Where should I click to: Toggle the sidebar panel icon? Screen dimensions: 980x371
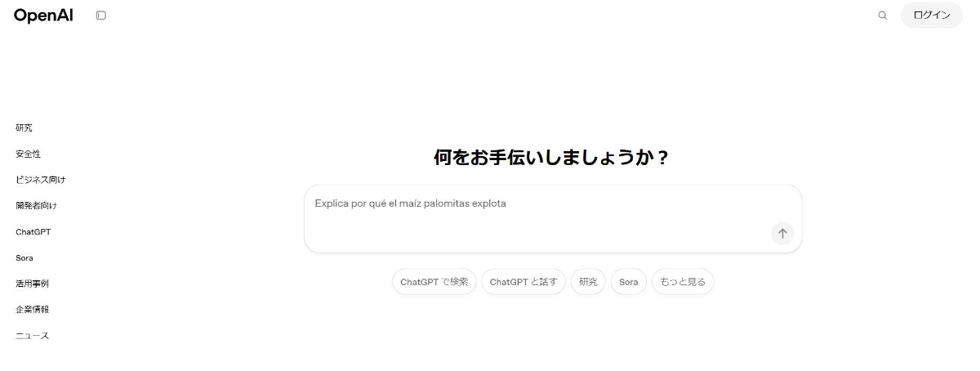click(101, 15)
